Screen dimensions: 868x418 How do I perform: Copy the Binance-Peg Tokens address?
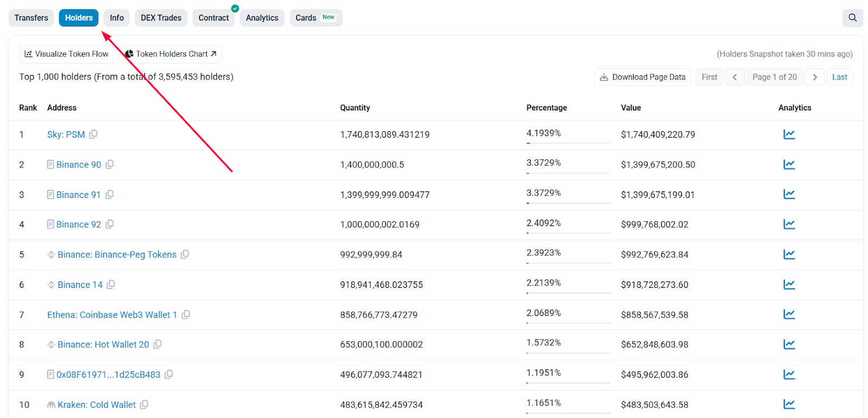[x=185, y=254]
